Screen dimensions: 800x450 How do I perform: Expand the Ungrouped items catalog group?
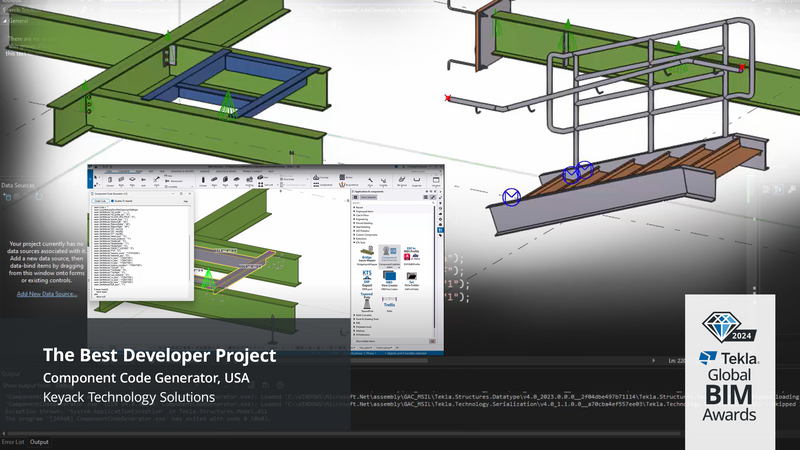(354, 211)
